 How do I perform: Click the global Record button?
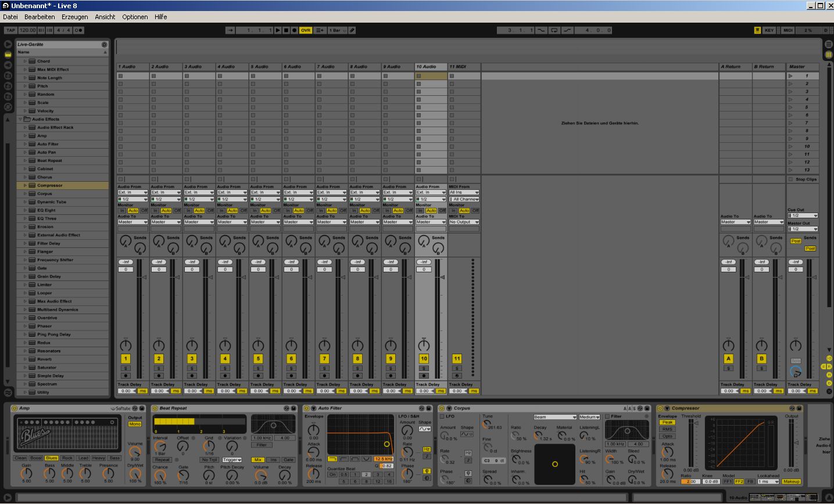click(294, 30)
